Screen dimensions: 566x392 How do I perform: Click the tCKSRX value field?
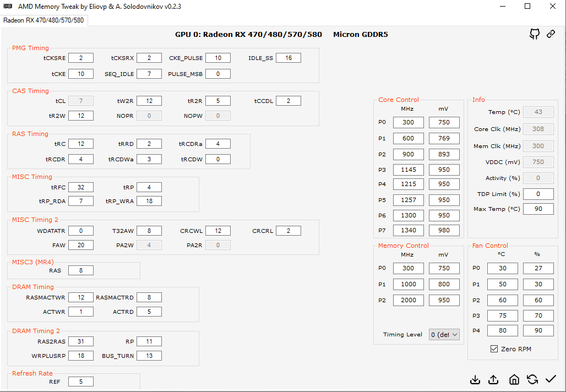point(149,58)
